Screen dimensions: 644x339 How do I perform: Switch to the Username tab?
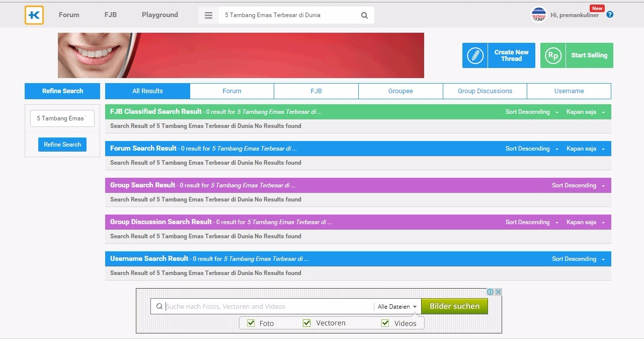pos(569,91)
